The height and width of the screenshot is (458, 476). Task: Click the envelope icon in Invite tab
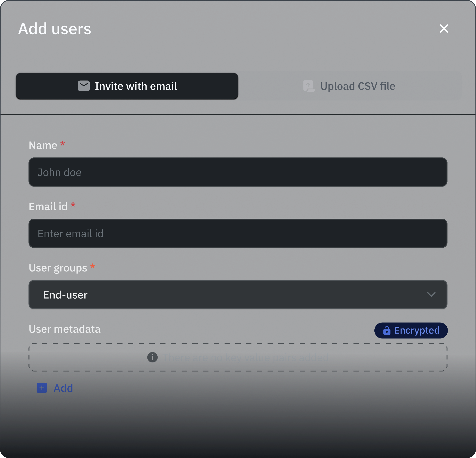click(x=84, y=86)
